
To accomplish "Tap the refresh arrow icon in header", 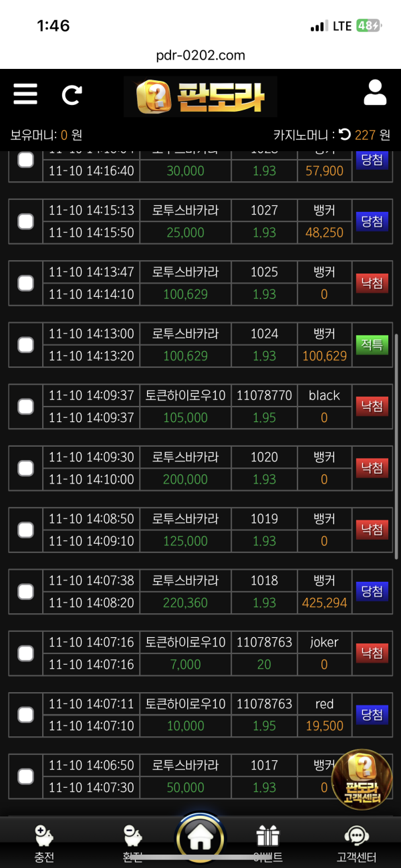I will (72, 95).
